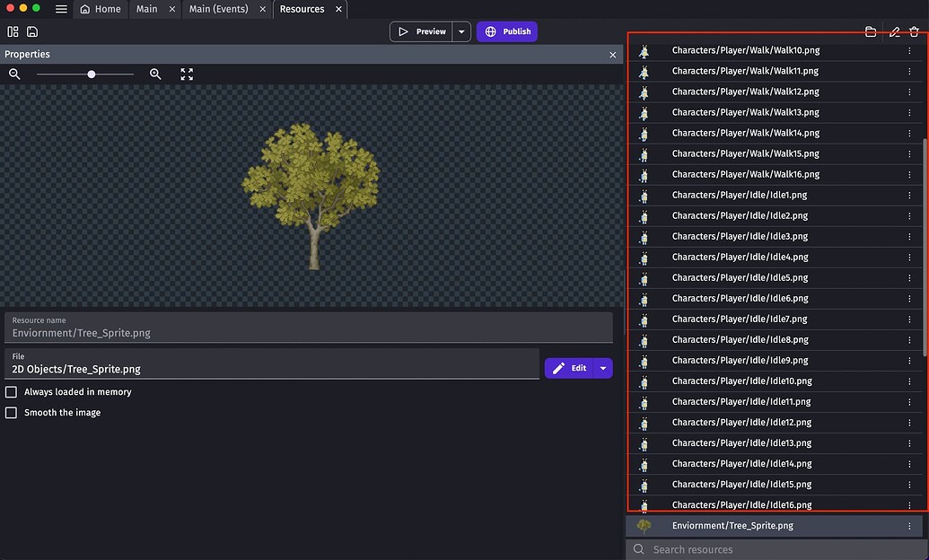The image size is (929, 560).
Task: Select the pencil edit icon above resources
Action: [894, 31]
